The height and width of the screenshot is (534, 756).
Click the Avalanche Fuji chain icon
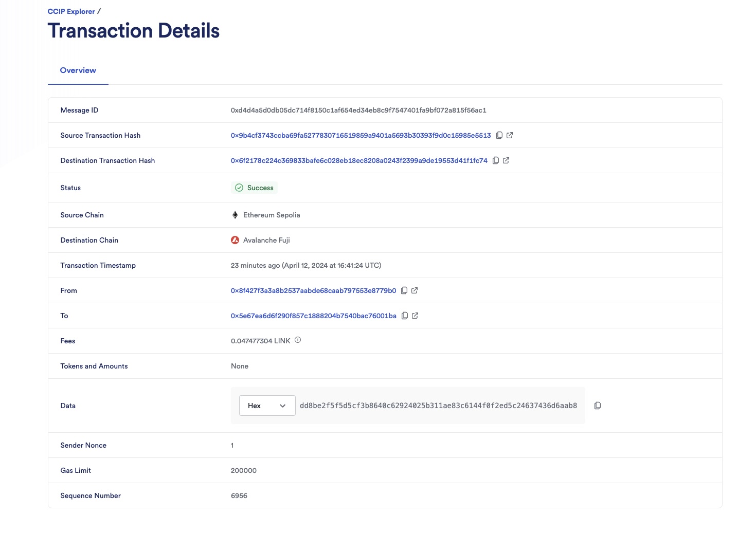[x=235, y=240]
